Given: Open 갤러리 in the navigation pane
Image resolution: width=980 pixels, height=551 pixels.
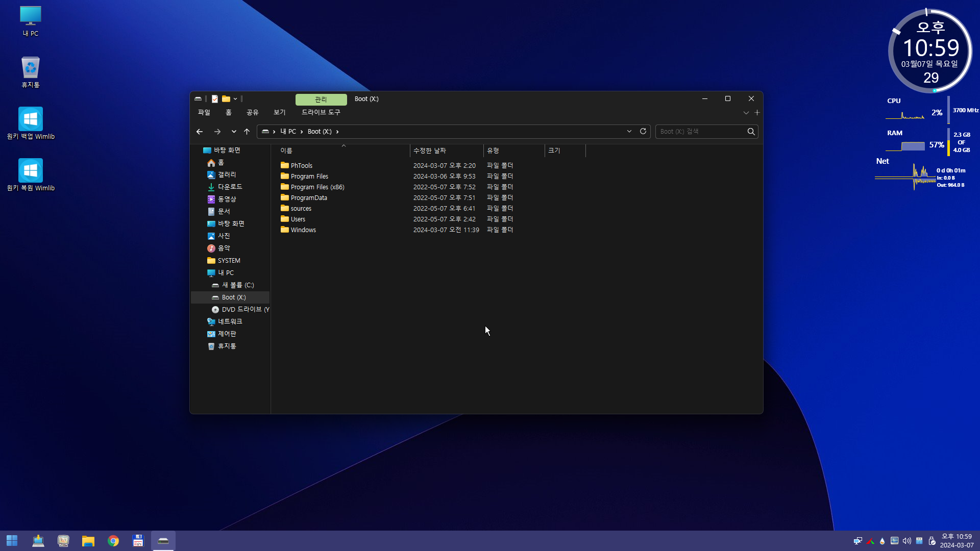Looking at the screenshot, I should tap(222, 175).
